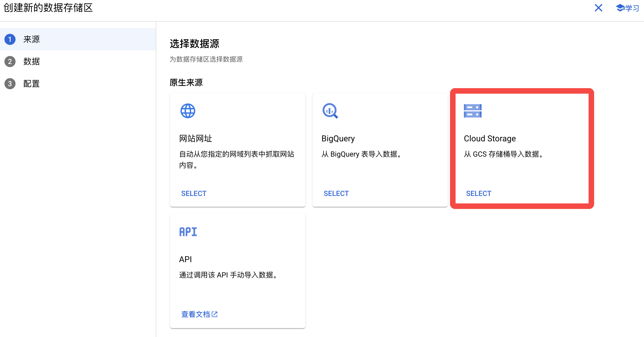644x337 pixels.
Task: Click the Cloud Storage bucket icon
Action: coord(472,111)
